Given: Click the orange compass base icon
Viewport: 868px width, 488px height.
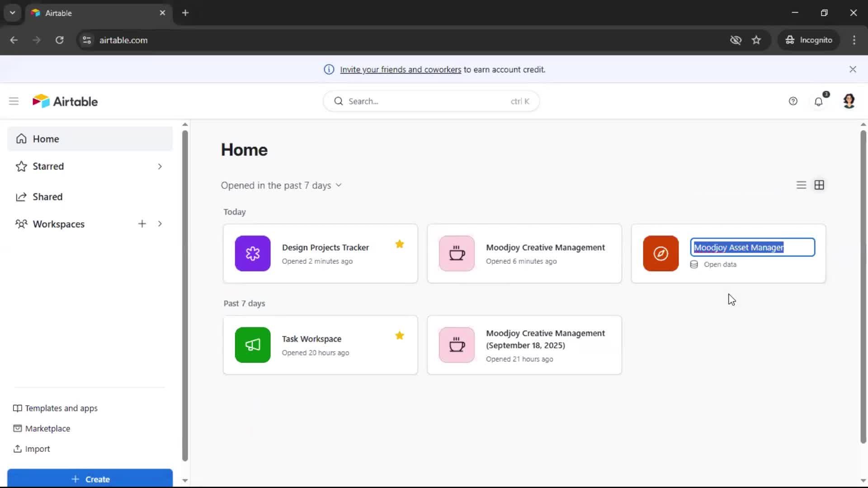Looking at the screenshot, I should point(661,253).
